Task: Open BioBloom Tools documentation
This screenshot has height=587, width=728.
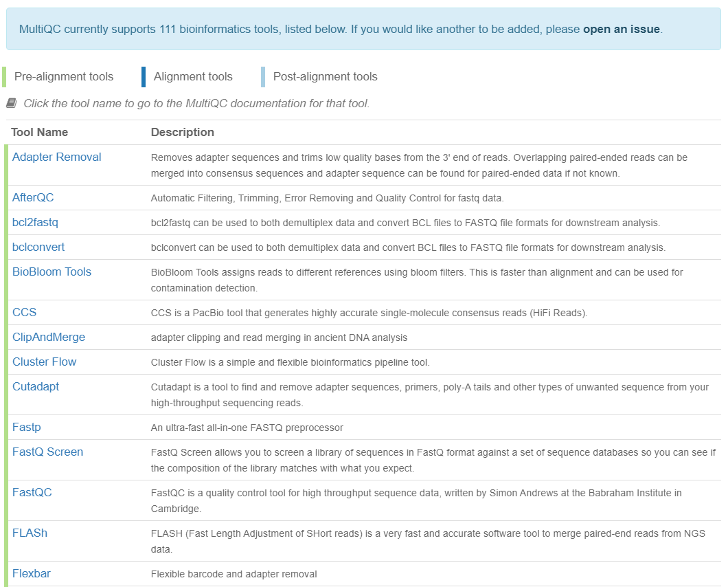Action: pos(52,272)
